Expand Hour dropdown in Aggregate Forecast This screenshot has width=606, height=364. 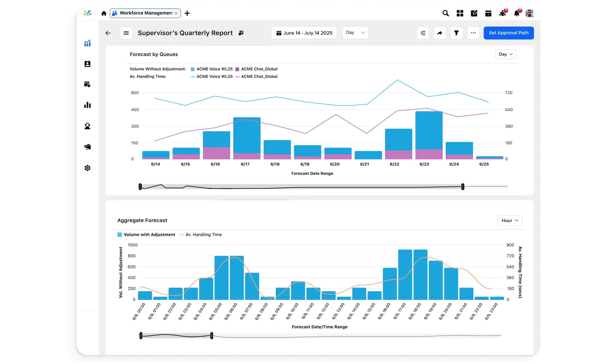click(510, 221)
